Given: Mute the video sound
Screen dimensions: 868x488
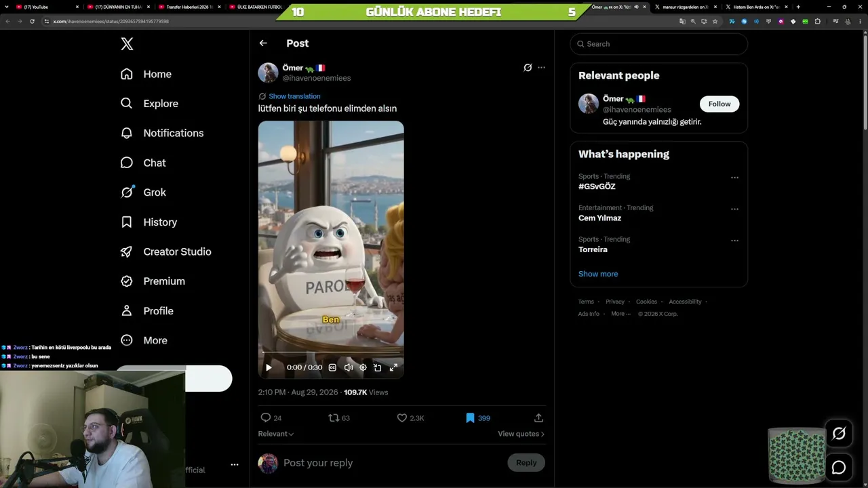Looking at the screenshot, I should pyautogui.click(x=349, y=367).
